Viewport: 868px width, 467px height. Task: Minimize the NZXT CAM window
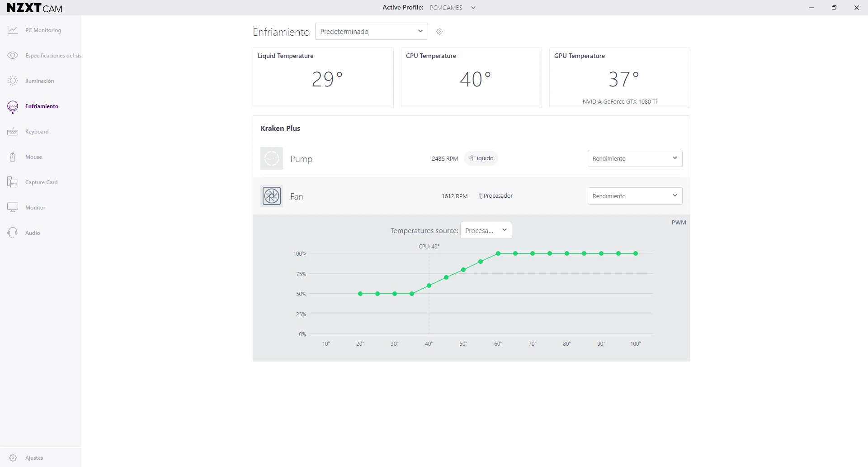click(811, 8)
